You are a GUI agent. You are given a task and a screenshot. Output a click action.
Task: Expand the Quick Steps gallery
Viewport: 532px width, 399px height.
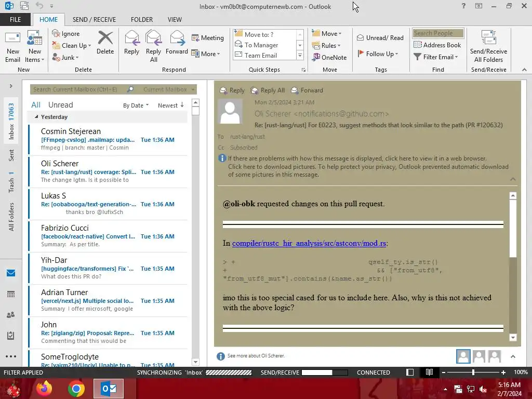pos(300,55)
